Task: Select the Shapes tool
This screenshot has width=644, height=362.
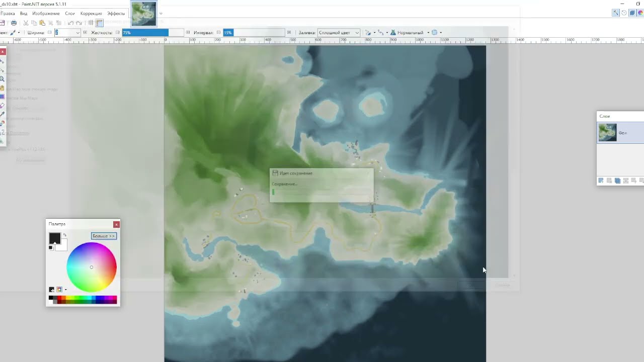Action: click(3, 141)
